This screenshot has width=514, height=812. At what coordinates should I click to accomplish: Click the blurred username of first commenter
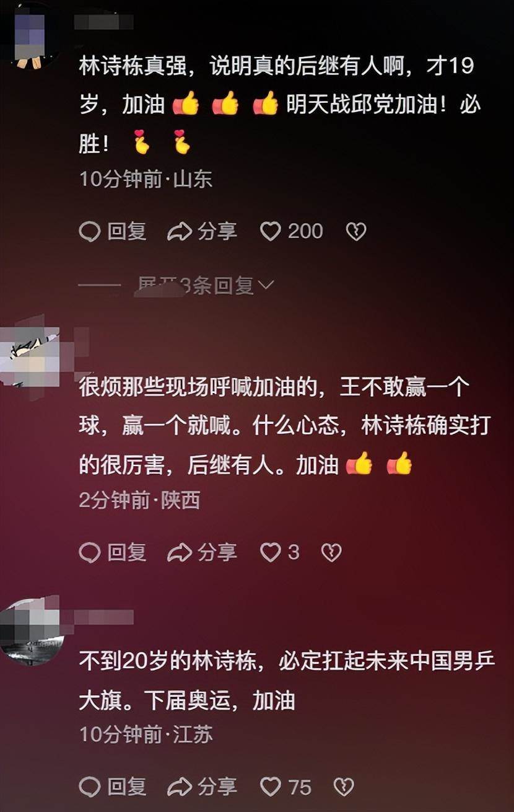pyautogui.click(x=104, y=22)
